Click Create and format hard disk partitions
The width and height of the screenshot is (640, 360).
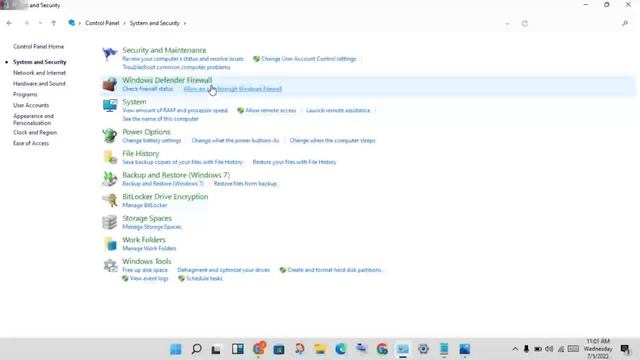[x=334, y=270]
